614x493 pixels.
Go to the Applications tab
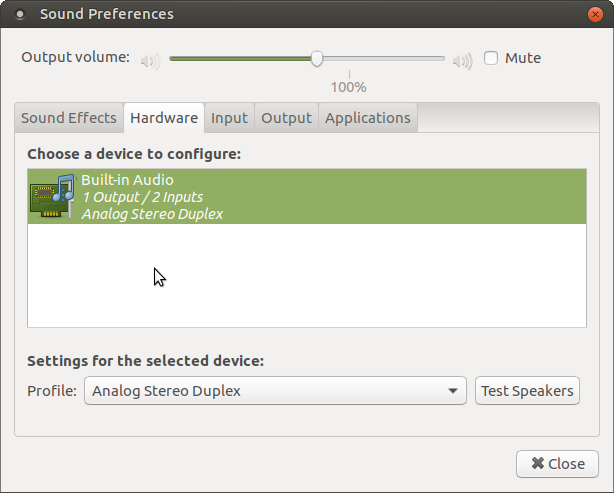pyautogui.click(x=368, y=118)
